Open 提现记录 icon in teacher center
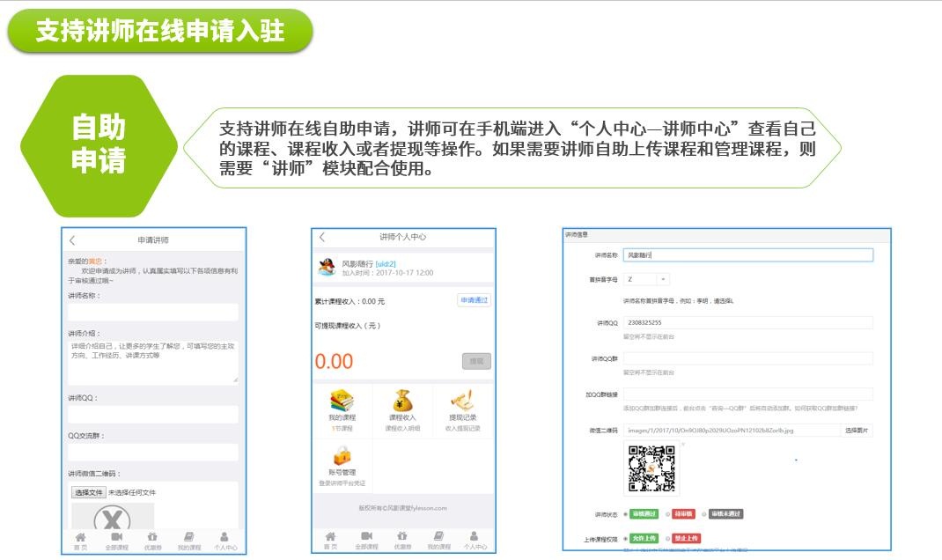Image resolution: width=942 pixels, height=560 pixels. click(x=462, y=402)
